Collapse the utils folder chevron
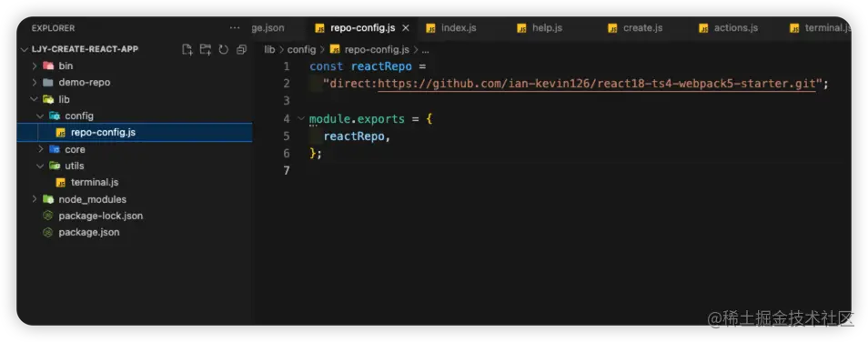This screenshot has height=342, width=868. click(40, 166)
